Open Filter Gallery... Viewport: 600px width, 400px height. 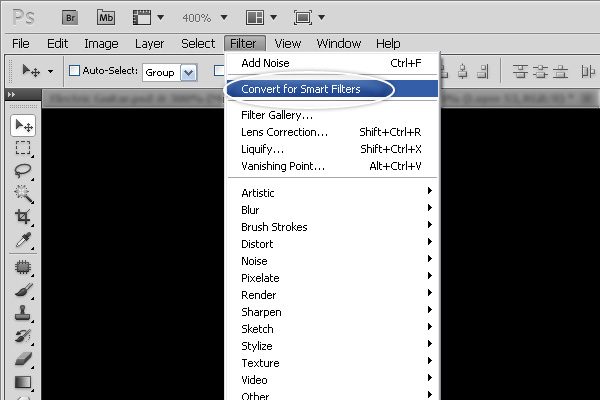click(x=333, y=115)
